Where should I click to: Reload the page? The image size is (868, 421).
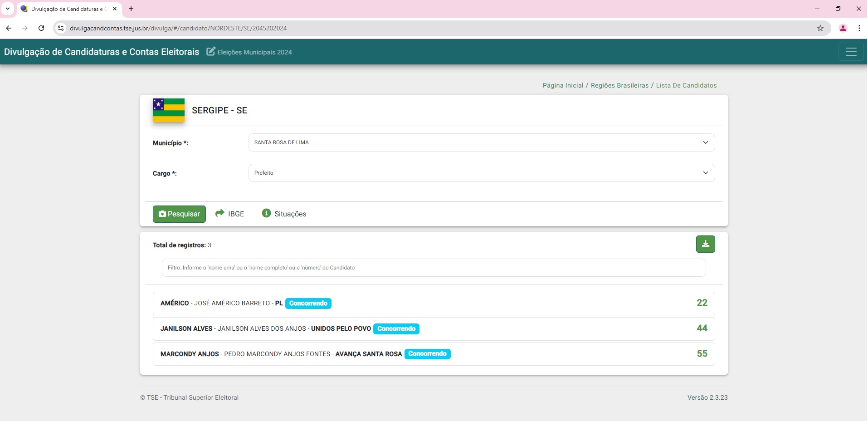[x=41, y=28]
